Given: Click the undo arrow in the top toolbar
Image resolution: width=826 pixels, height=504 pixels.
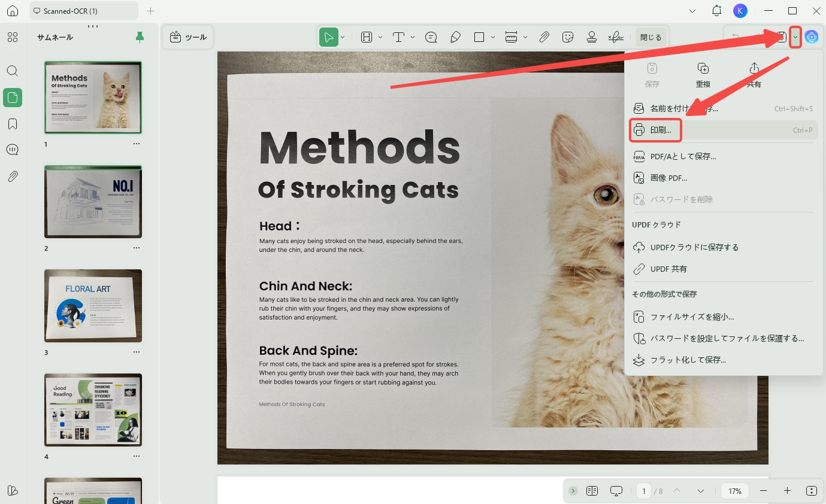Looking at the screenshot, I should tap(736, 37).
